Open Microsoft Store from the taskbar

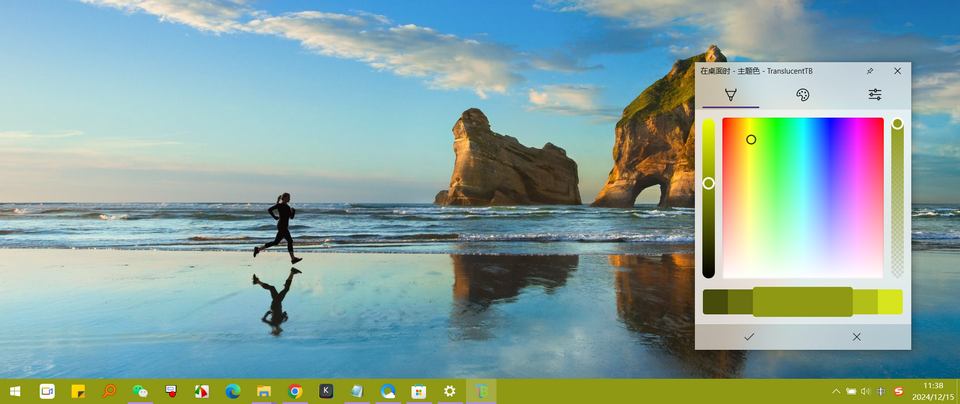pyautogui.click(x=419, y=391)
